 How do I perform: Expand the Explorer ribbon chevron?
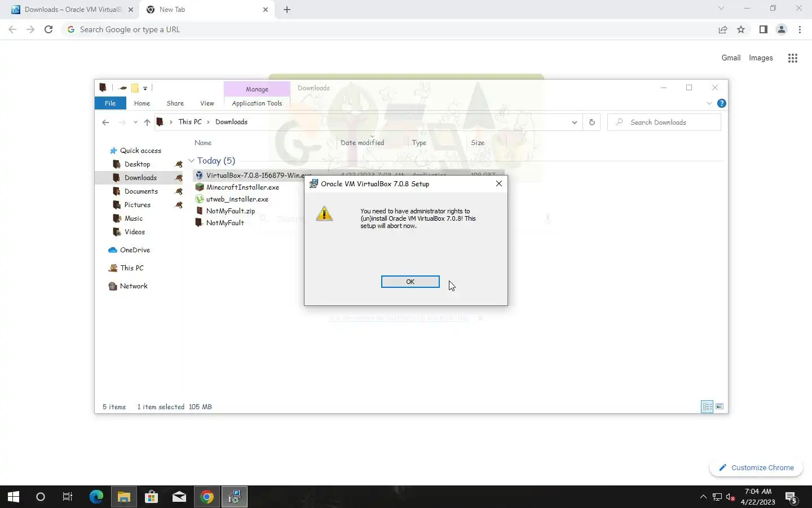click(709, 103)
